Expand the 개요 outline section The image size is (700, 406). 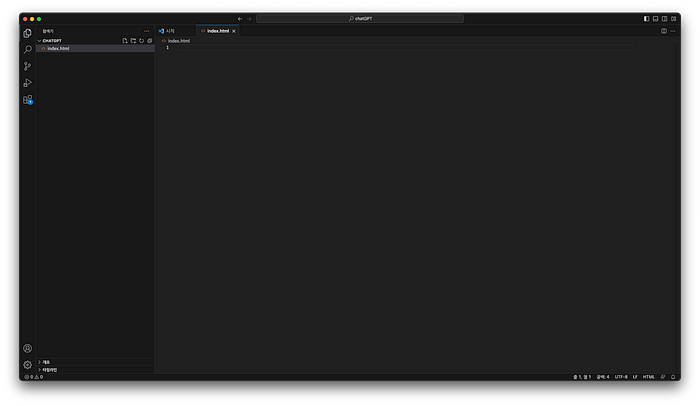click(40, 362)
